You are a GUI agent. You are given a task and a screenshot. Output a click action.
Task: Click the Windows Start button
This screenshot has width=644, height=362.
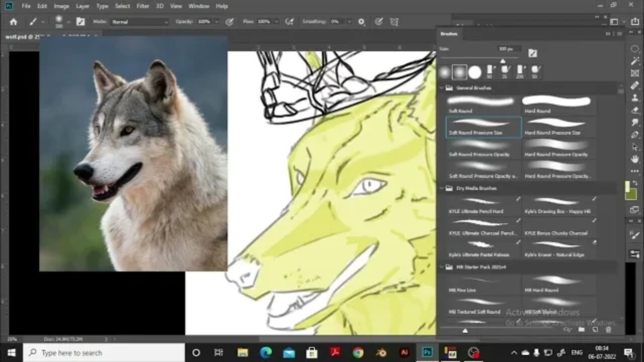[11, 352]
